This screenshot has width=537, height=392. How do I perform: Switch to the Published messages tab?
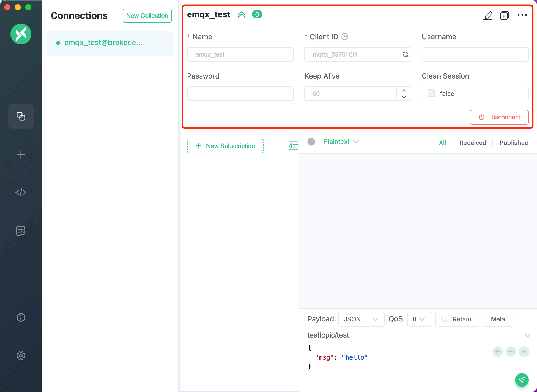pos(514,143)
